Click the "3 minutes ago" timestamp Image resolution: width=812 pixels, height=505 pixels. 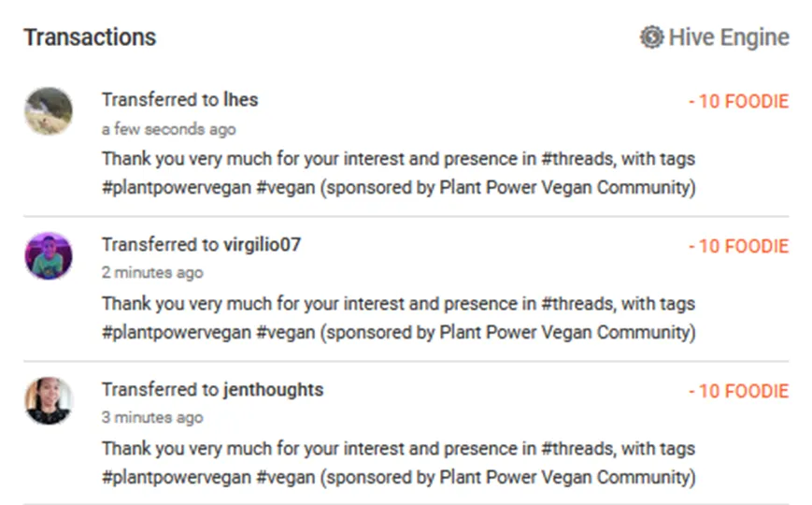pos(152,417)
